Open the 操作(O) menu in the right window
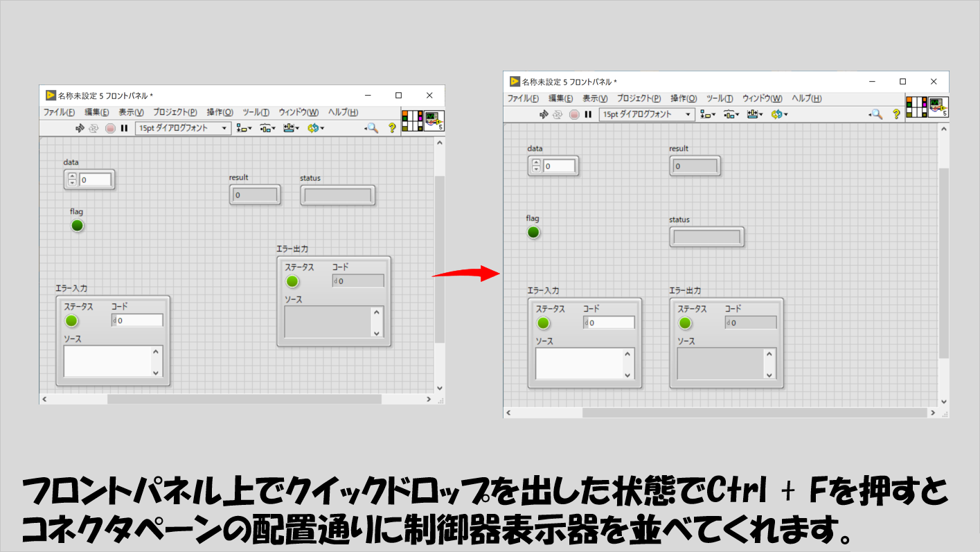This screenshot has height=552, width=980. (684, 98)
